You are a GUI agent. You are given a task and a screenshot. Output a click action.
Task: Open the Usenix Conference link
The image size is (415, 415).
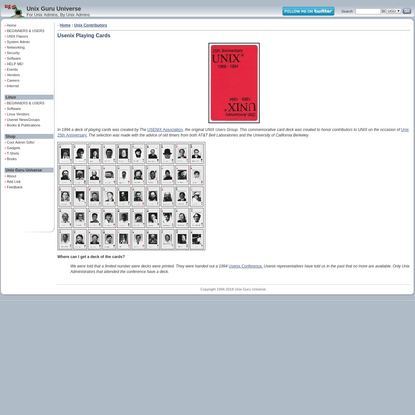coord(245,266)
